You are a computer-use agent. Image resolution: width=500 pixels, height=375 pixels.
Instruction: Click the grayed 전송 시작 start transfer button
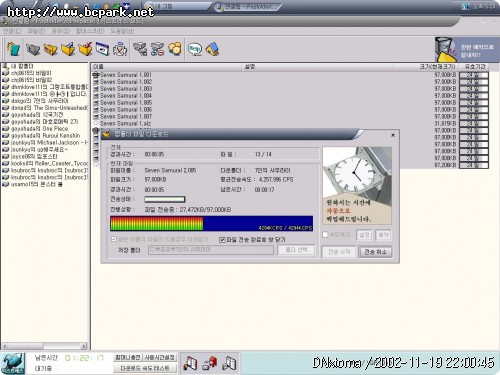(x=339, y=252)
